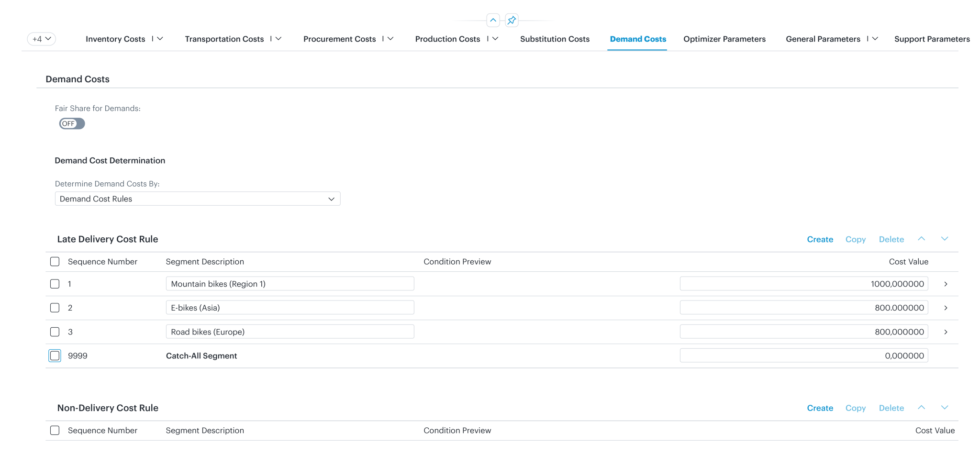Viewport: 980px width, 456px height.
Task: Open details of Mountain bikes rule via chevron
Action: (946, 283)
